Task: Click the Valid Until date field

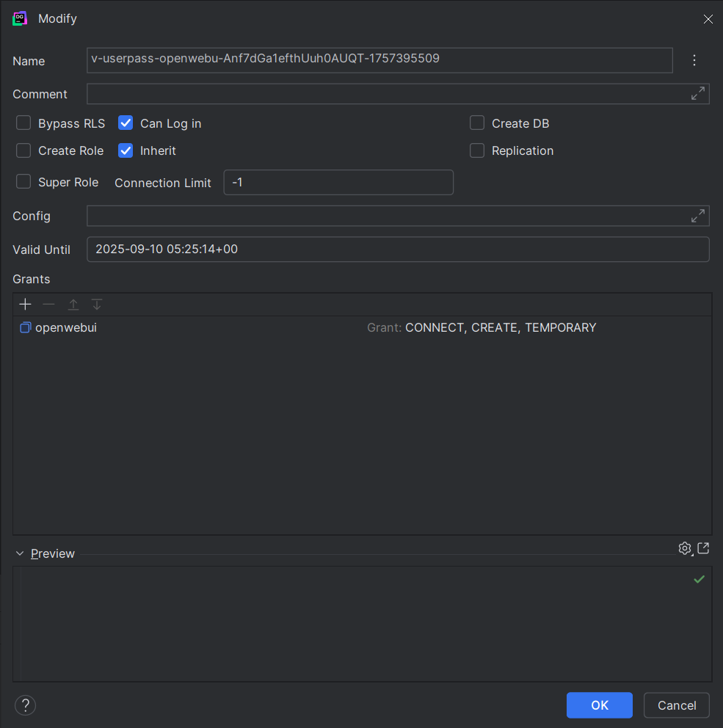Action: click(397, 250)
